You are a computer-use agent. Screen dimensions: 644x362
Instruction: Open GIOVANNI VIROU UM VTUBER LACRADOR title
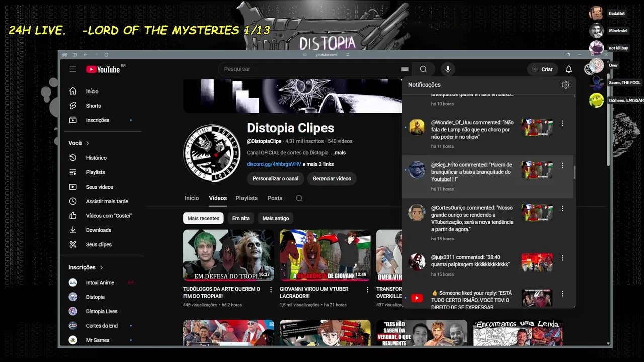[314, 292]
